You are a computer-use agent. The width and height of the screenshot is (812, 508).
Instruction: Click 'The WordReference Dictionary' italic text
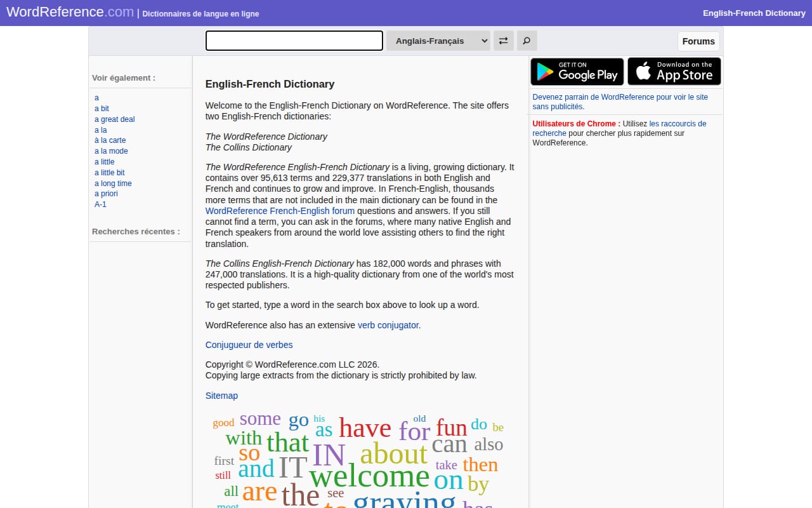266,137
